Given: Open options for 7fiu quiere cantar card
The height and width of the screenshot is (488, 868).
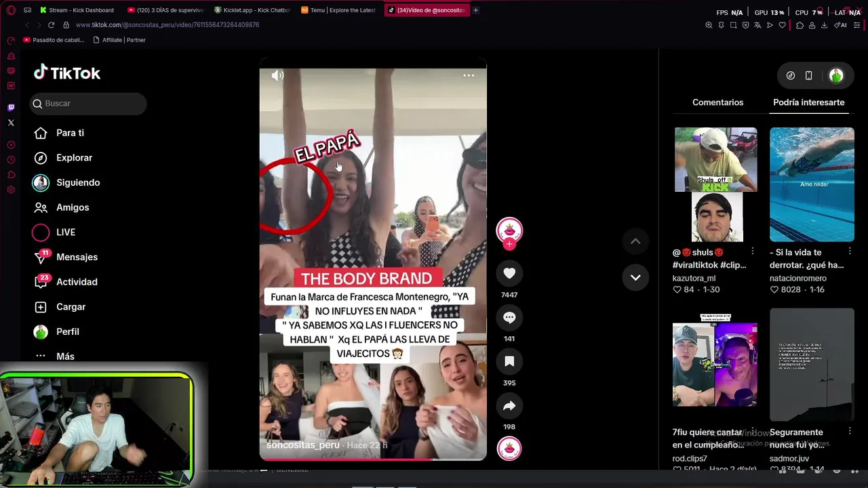Looking at the screenshot, I should coord(753,430).
